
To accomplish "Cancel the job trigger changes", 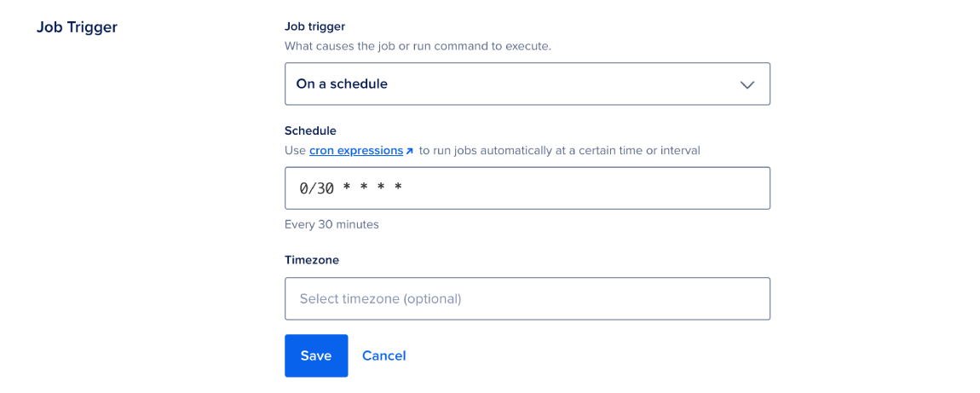I will pyautogui.click(x=383, y=355).
